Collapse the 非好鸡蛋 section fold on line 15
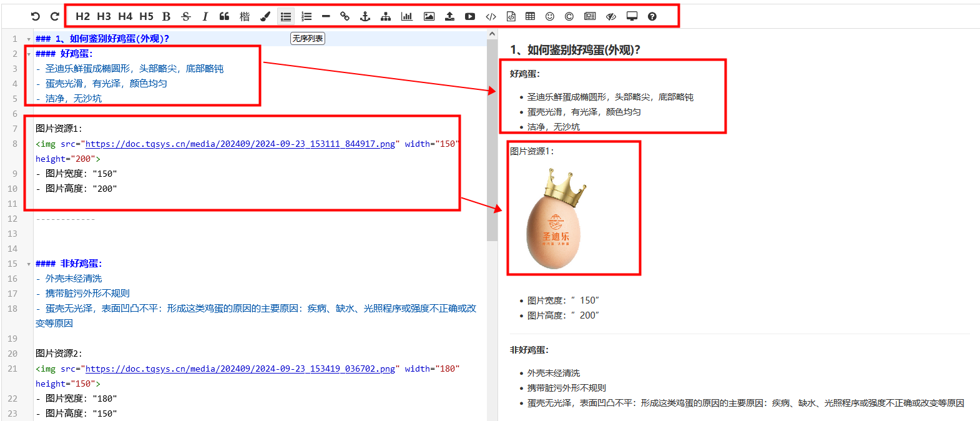Viewport: 980px width, 421px height. pos(29,264)
